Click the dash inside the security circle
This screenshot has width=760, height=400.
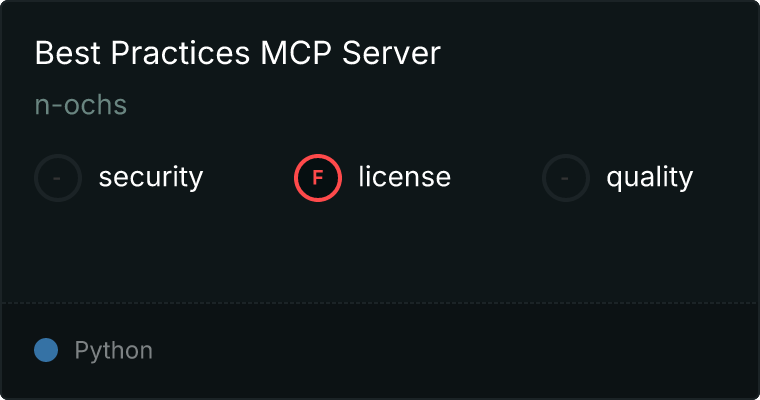click(x=57, y=178)
